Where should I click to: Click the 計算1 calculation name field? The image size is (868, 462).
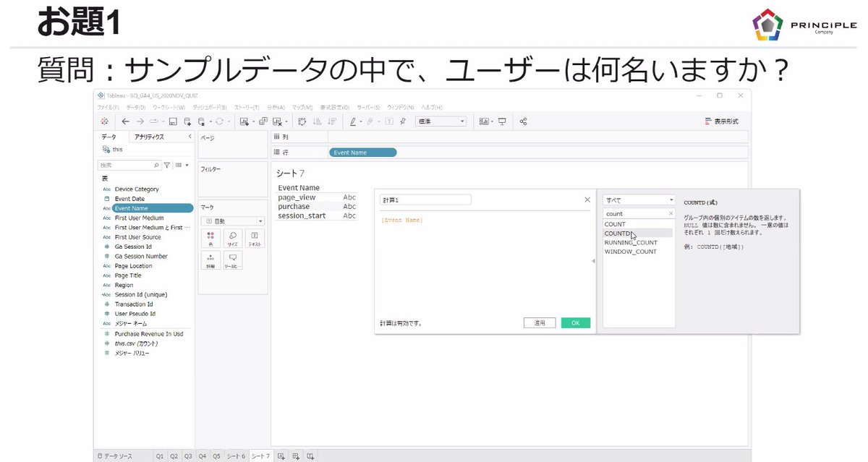point(425,200)
